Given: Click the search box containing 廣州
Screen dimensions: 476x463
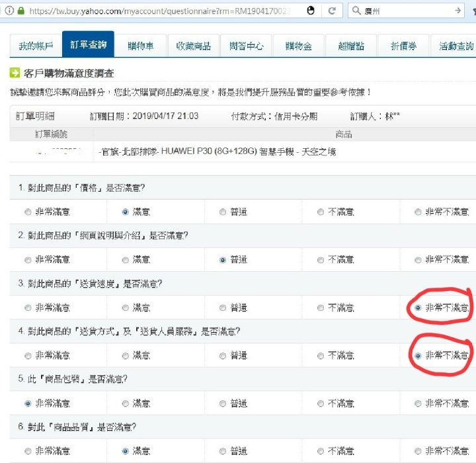Looking at the screenshot, I should pyautogui.click(x=406, y=11).
